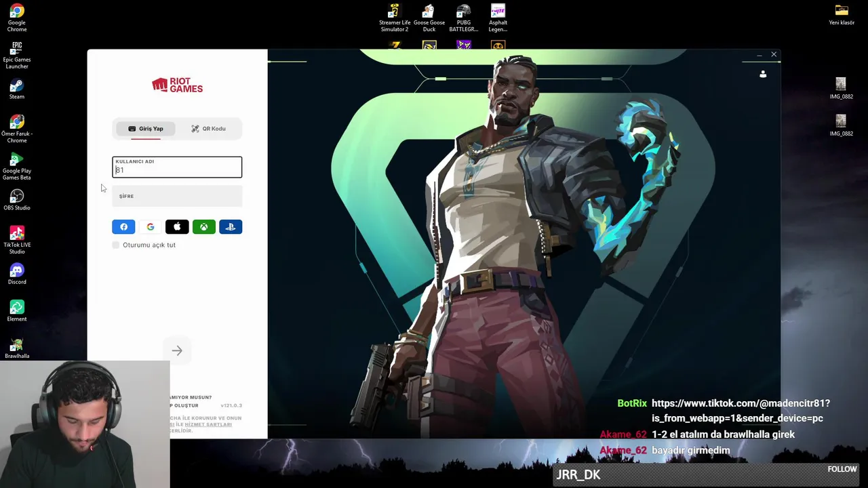Select the Ömer Faruk - Chrome shortcut
This screenshot has height=488, width=868.
pyautogui.click(x=17, y=129)
